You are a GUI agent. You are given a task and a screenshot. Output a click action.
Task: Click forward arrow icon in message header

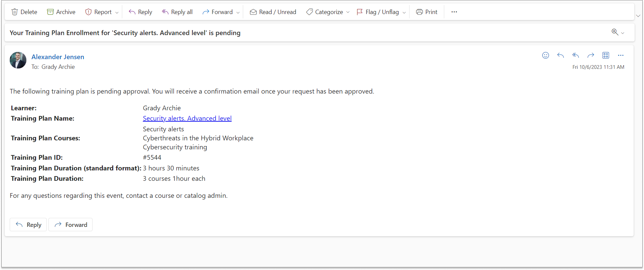[x=591, y=55]
